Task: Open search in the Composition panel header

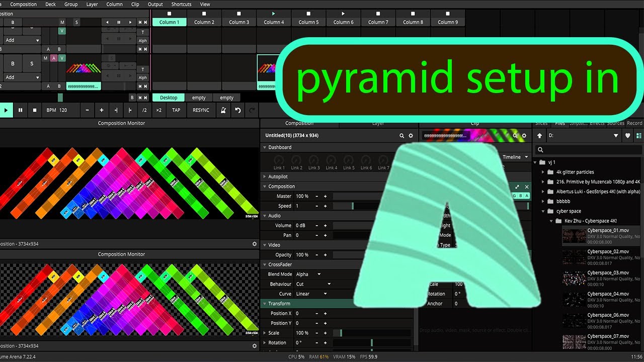Action: click(401, 136)
